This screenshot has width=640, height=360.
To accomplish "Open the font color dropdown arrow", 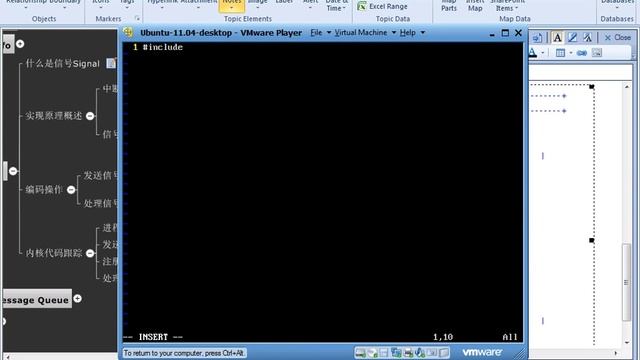I will [542, 53].
